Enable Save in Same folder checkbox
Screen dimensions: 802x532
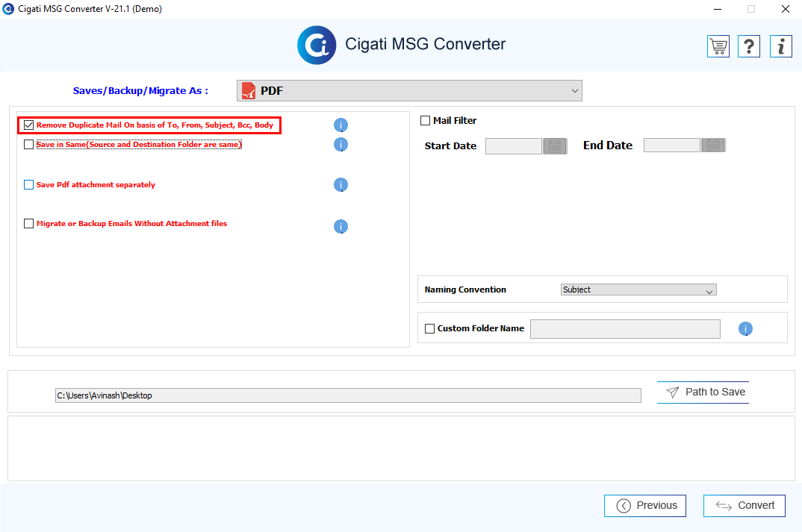pos(28,145)
